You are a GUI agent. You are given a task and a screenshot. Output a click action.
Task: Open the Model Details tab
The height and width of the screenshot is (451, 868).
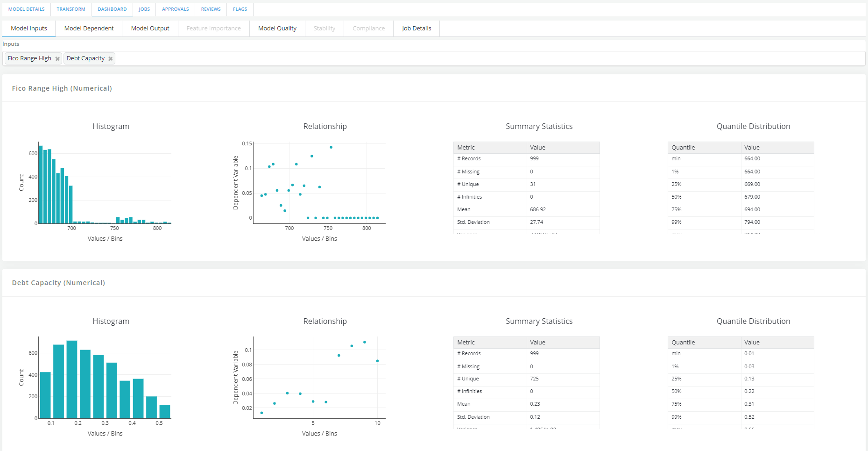[x=27, y=9]
